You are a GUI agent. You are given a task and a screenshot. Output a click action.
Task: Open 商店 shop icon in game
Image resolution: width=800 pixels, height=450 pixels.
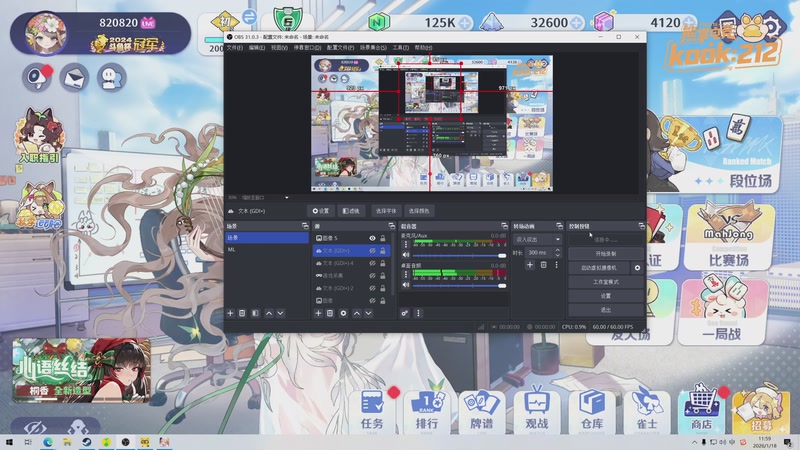point(702,410)
